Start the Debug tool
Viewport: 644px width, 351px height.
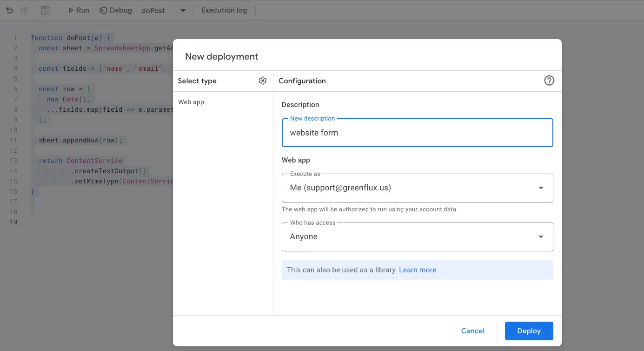click(x=115, y=10)
